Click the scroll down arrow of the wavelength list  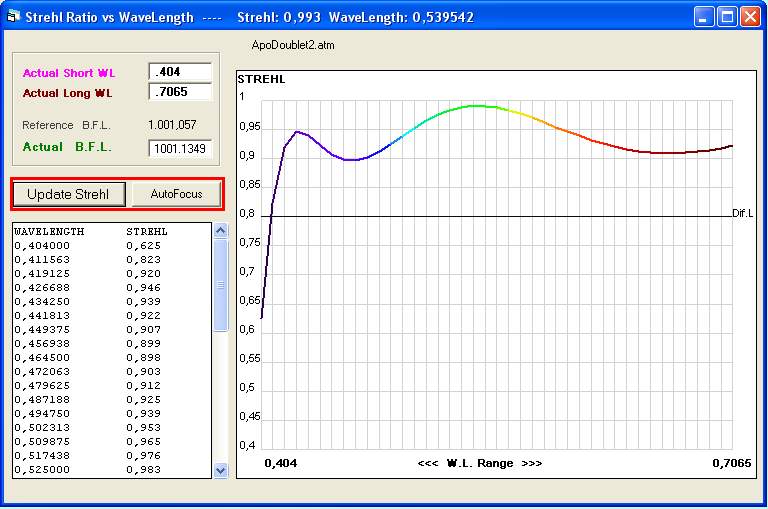221,471
